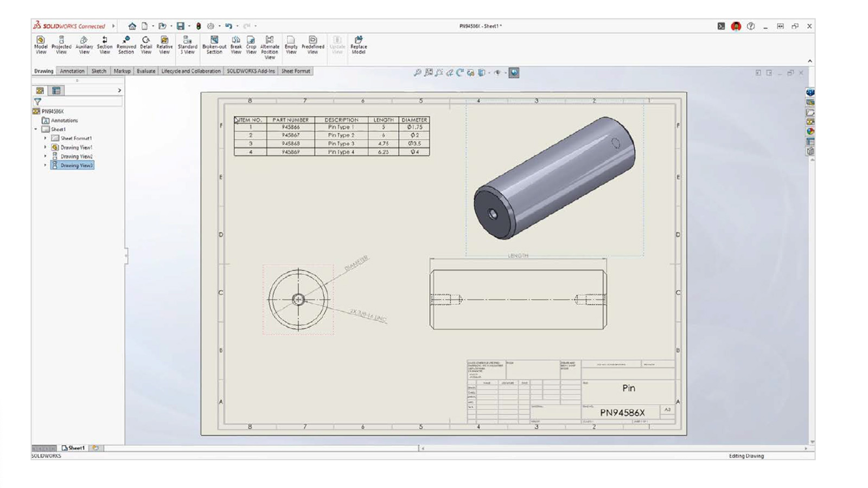Expand the Drawing View2 node
Image resolution: width=868 pixels, height=488 pixels.
pyautogui.click(x=45, y=156)
